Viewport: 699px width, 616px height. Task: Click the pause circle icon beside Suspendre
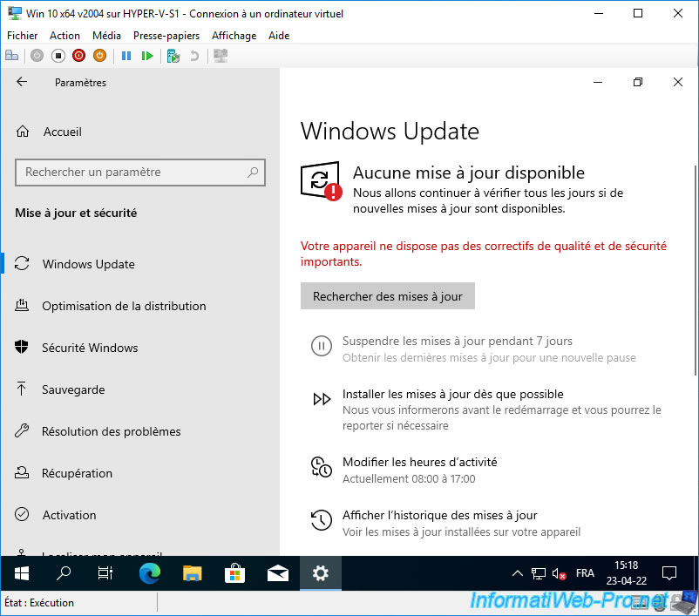(322, 346)
